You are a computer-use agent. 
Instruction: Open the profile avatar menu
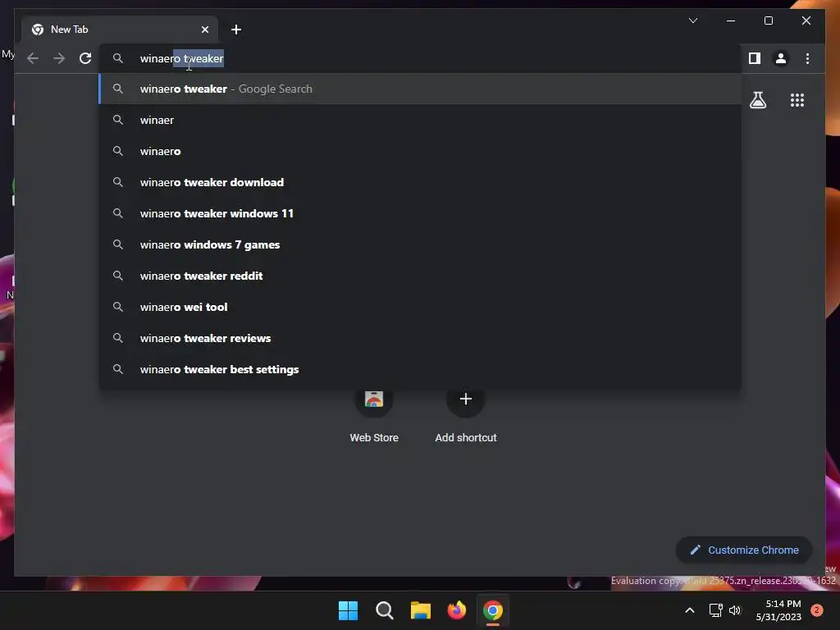click(x=781, y=58)
